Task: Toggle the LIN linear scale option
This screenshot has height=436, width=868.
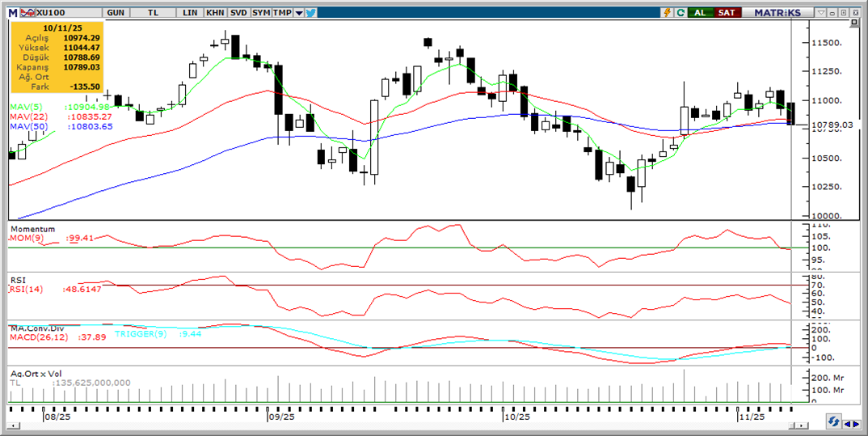Action: (190, 13)
